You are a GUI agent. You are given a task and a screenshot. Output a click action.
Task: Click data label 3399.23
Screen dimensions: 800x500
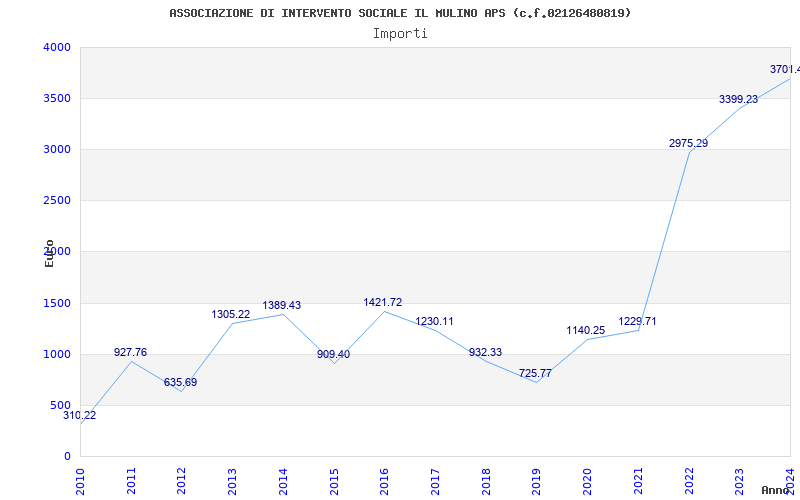coord(738,99)
